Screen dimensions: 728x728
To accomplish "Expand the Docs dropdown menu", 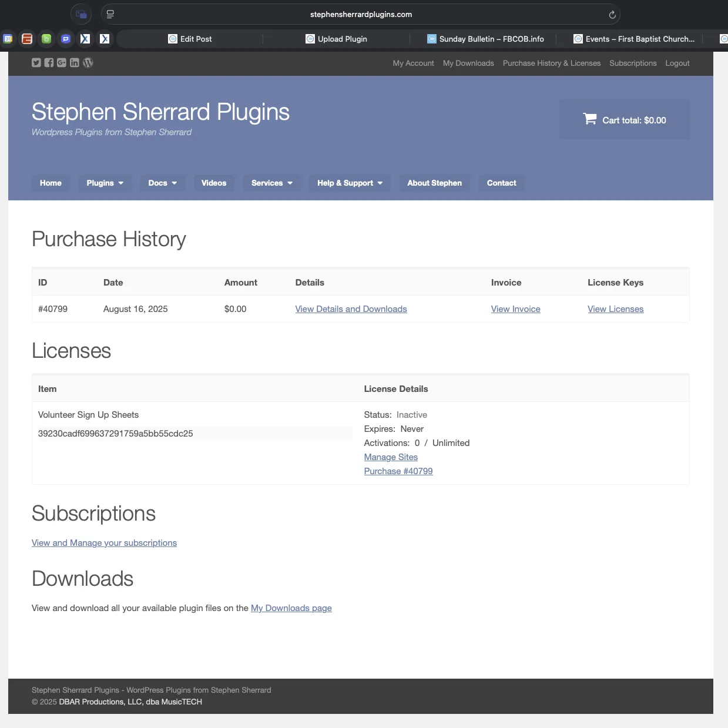I will [x=163, y=183].
